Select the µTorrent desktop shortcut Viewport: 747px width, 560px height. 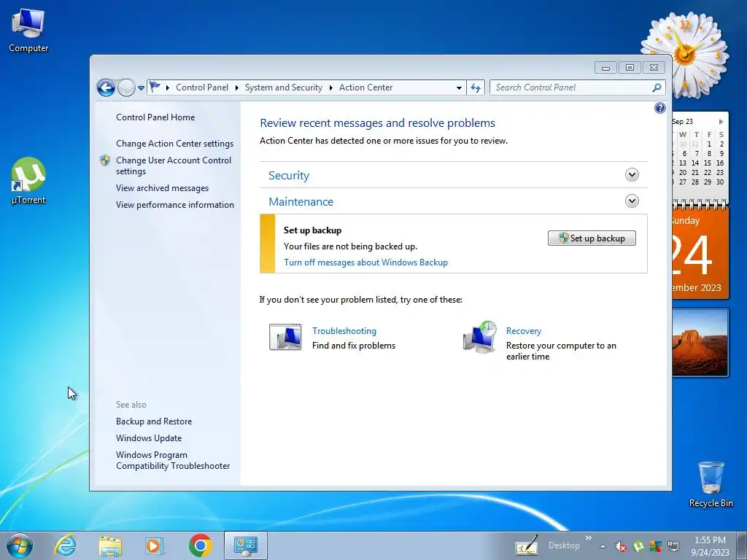28,182
